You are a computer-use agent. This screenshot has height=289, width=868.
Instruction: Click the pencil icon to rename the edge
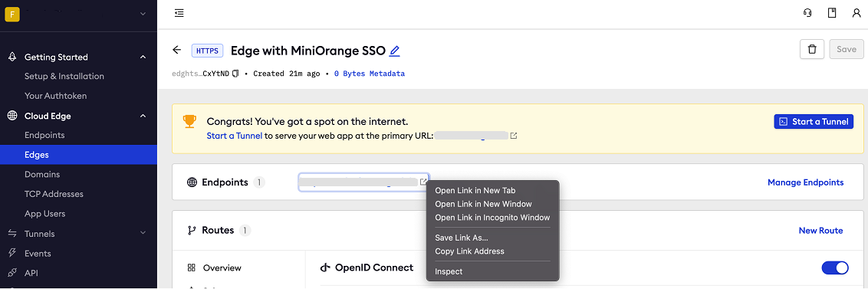click(394, 51)
